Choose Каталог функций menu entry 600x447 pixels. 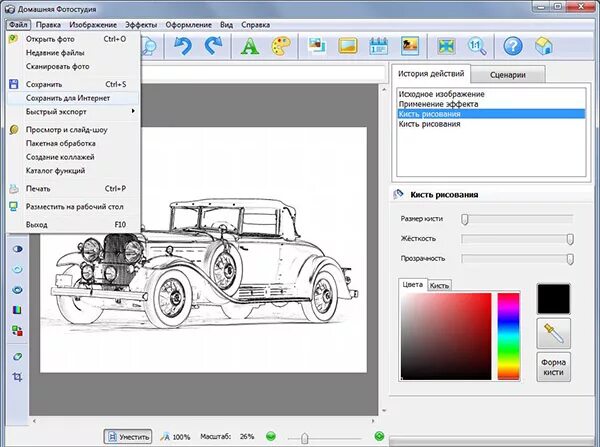coord(73,171)
